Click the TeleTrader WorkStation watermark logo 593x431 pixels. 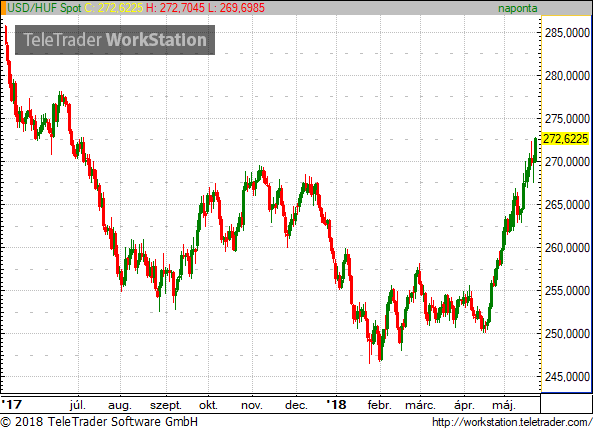tap(115, 40)
